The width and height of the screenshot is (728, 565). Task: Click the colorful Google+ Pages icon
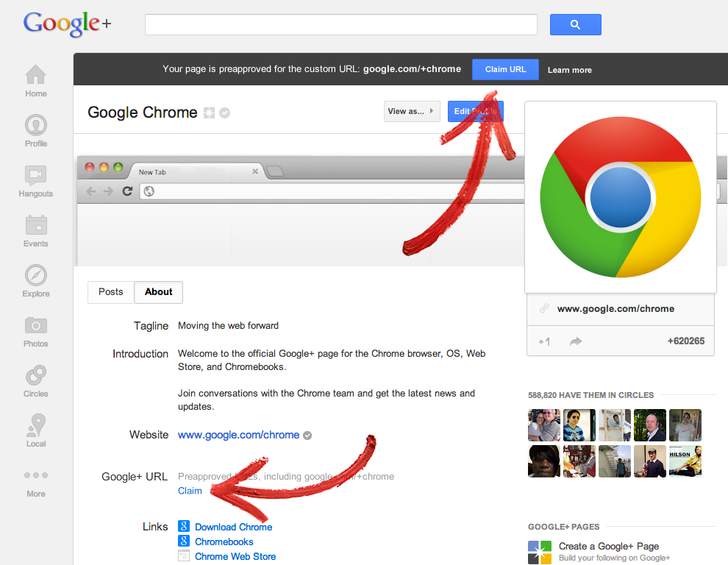point(540,552)
